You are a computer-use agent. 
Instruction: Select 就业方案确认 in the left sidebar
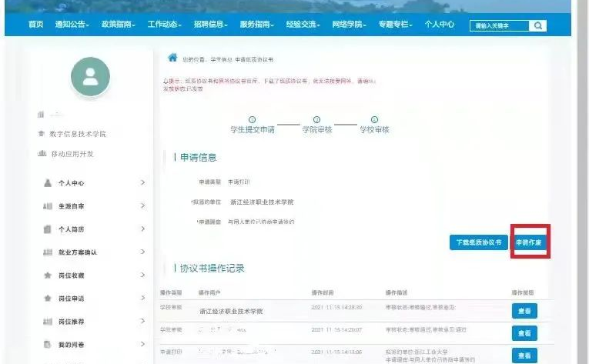78,252
